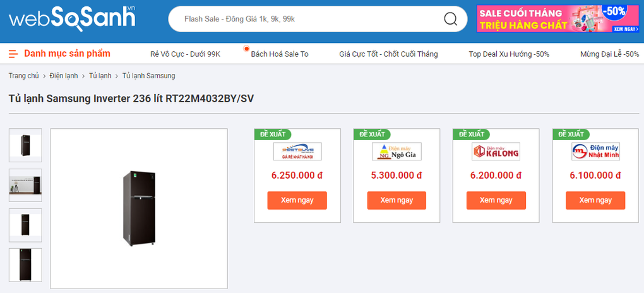This screenshot has height=293, width=644.
Task: Click the Điện máy Ngô Gia logo
Action: coord(397,151)
